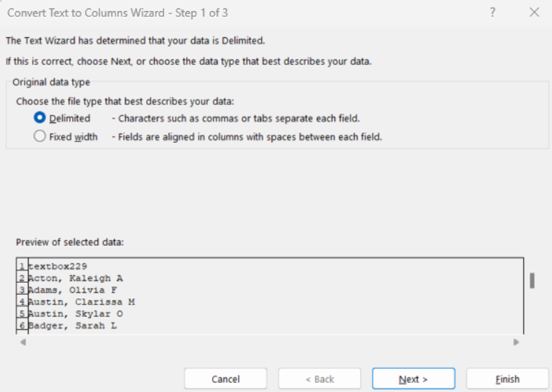This screenshot has height=392, width=552.
Task: Select the Delimited radio button
Action: 39,118
